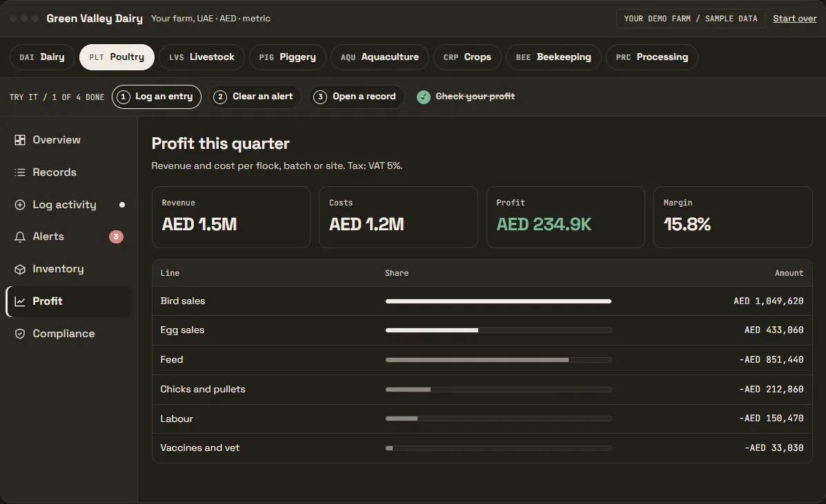
Task: Open the Overview grid icon
Action: pos(20,140)
